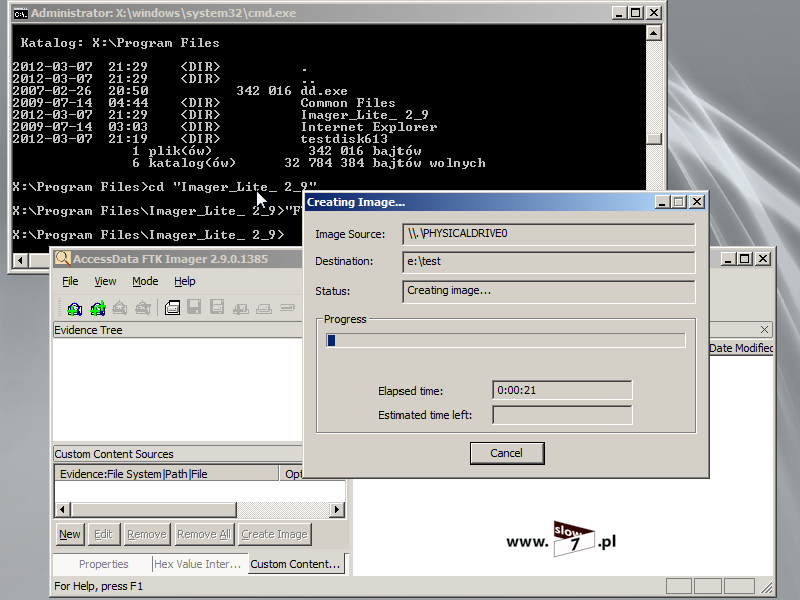
Task: Click 'Common Files' in the cmd listing
Action: [x=348, y=103]
